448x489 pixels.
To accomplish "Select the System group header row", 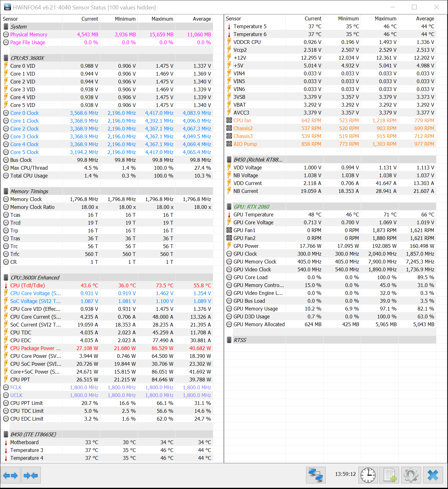I will click(107, 27).
